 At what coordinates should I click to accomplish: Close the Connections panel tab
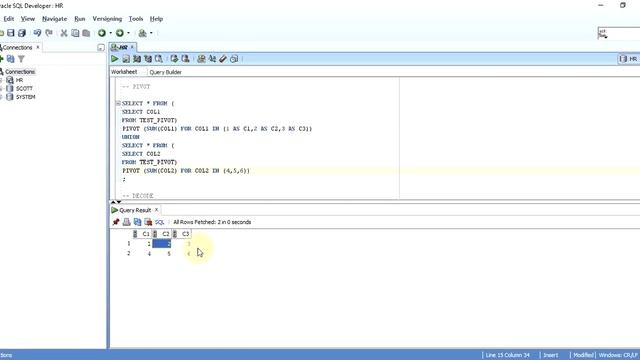[x=38, y=47]
